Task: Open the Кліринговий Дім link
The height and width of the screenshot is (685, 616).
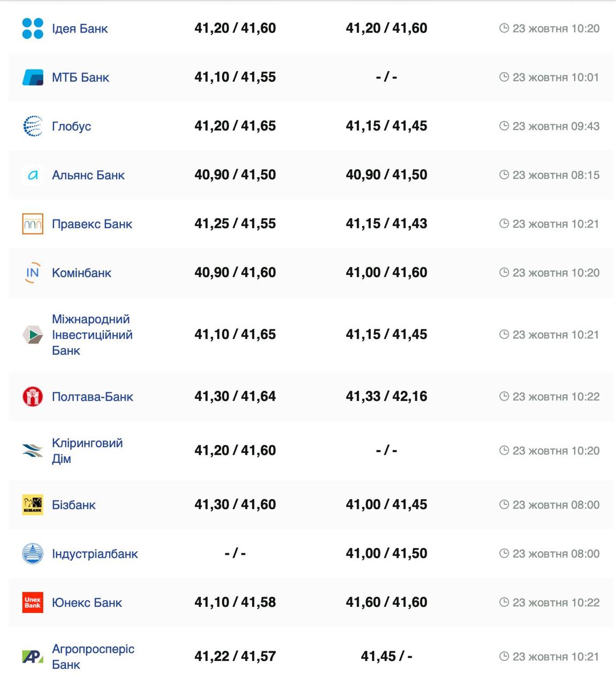Action: pyautogui.click(x=87, y=451)
